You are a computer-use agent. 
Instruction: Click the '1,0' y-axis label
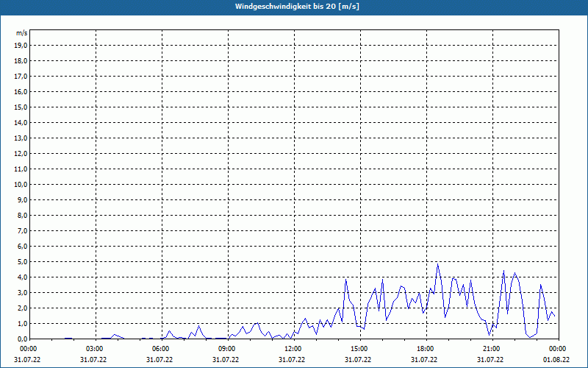[22, 323]
